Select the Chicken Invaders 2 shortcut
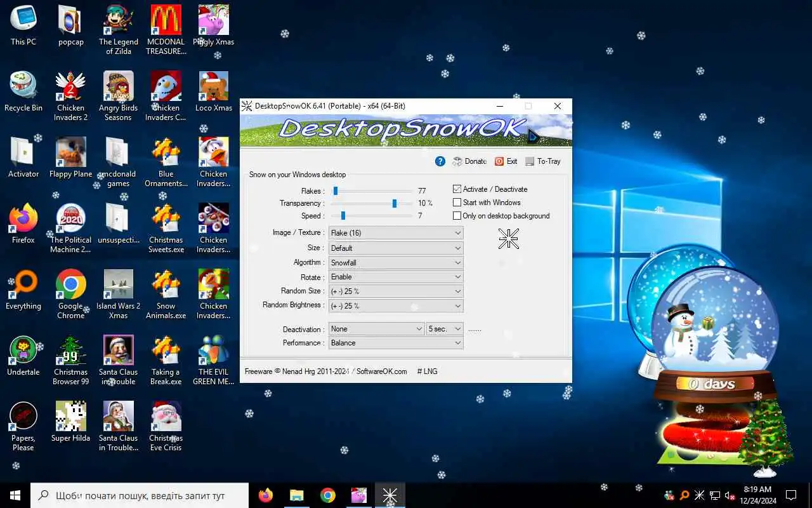812x508 pixels. tap(71, 96)
